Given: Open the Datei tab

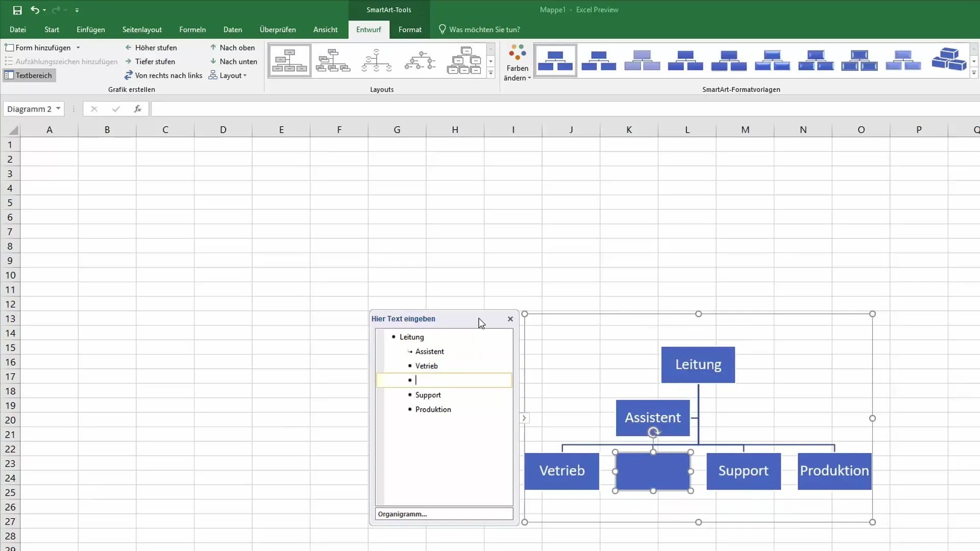Looking at the screenshot, I should [x=18, y=30].
